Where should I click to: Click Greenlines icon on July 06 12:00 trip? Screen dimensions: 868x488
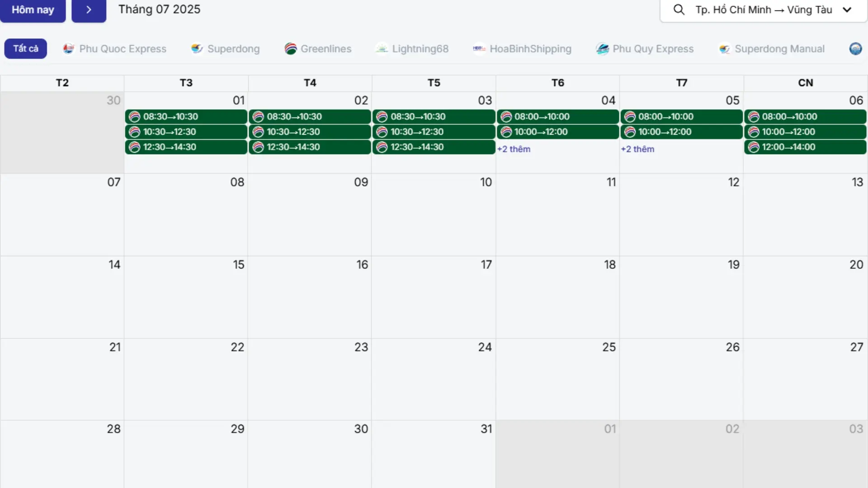click(754, 147)
